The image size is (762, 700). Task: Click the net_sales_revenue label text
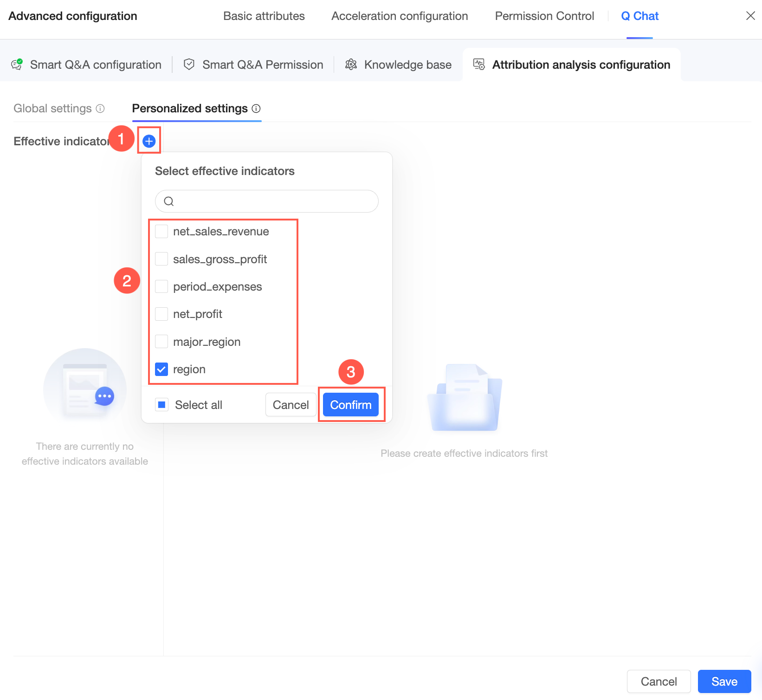(x=221, y=232)
